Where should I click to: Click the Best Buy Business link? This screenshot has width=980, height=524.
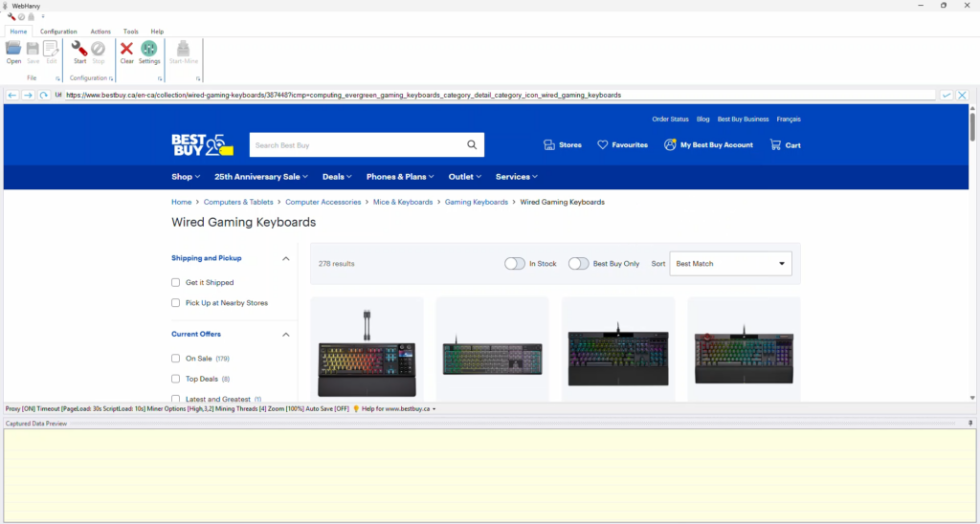(x=743, y=120)
